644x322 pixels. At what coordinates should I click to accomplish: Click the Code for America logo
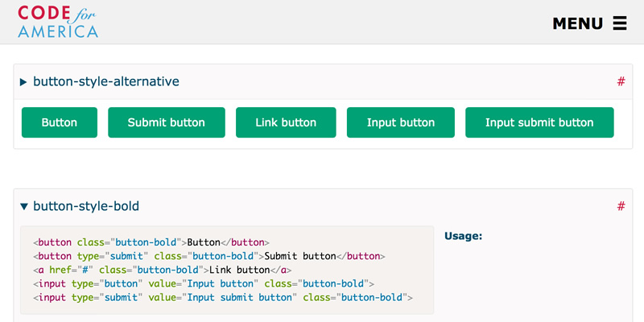58,22
